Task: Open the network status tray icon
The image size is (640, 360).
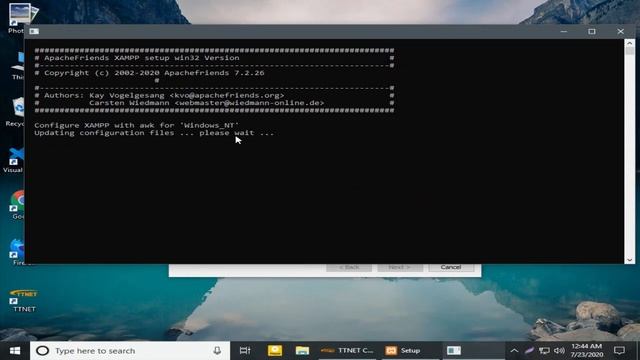Action: tap(544, 351)
